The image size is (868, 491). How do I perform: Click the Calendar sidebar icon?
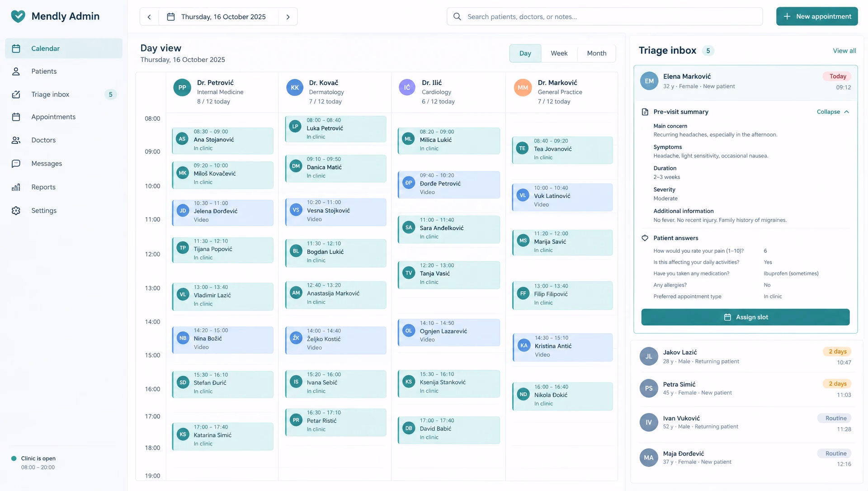(16, 48)
